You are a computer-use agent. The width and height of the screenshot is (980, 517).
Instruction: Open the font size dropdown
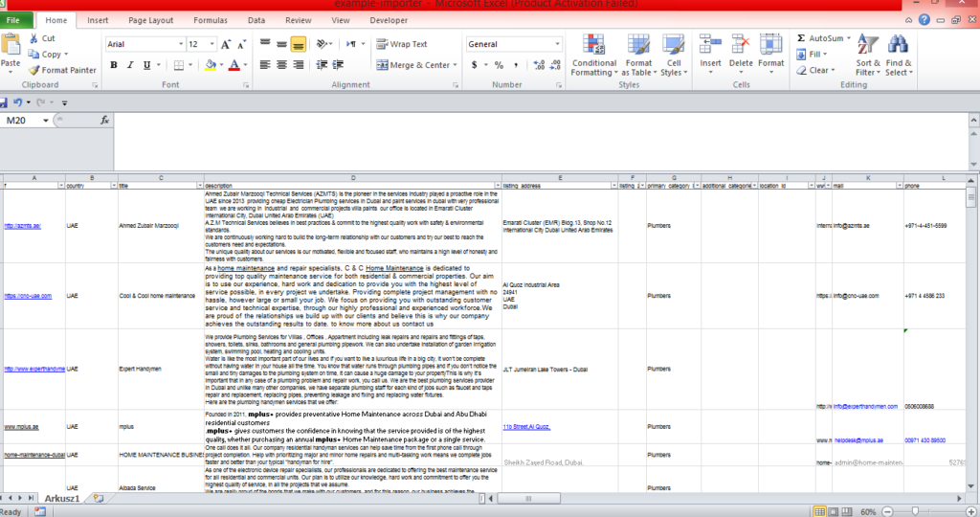click(212, 44)
